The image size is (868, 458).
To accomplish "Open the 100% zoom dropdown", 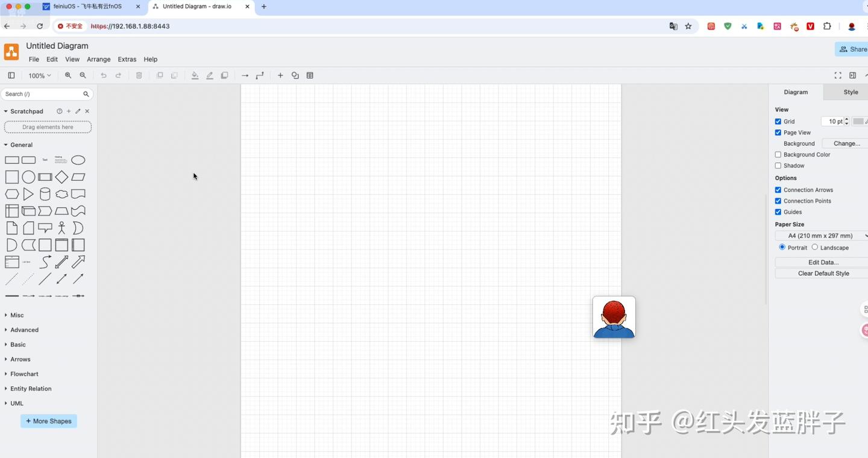I will [40, 75].
